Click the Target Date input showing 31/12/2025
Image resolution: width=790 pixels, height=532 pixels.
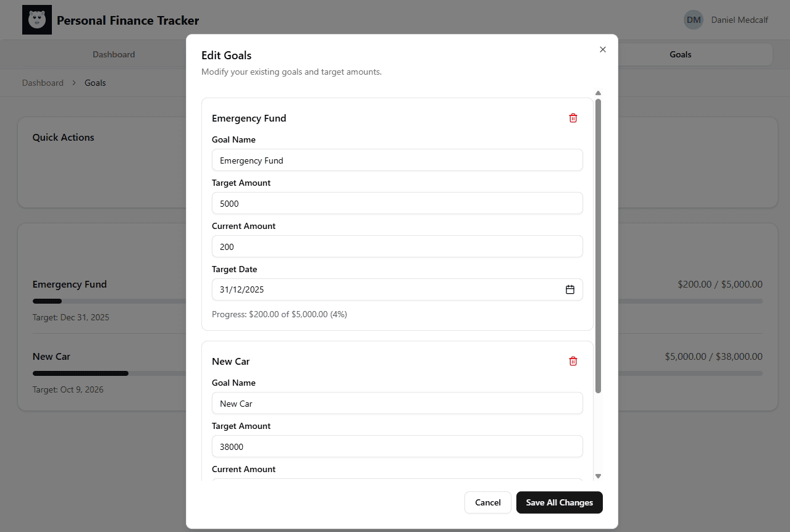pos(383,289)
